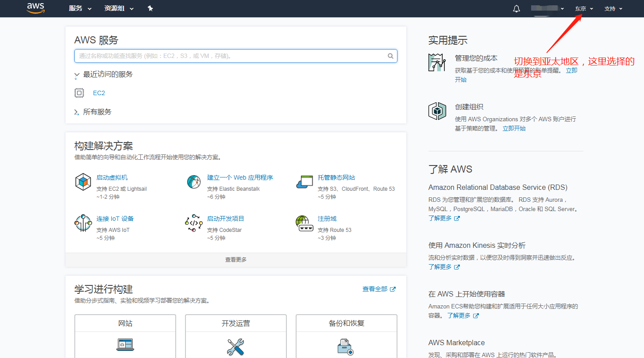This screenshot has height=358, width=644.
Task: Collapse the 最近访问的服务 section
Action: [77, 75]
